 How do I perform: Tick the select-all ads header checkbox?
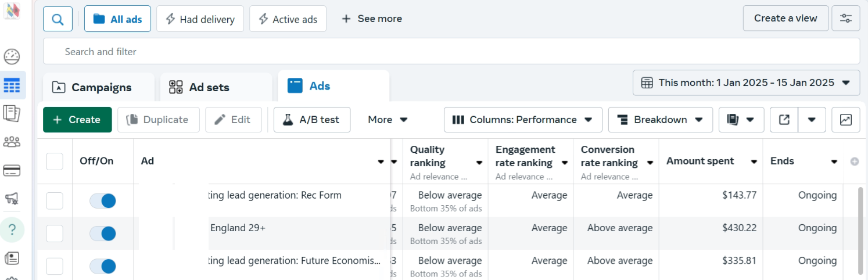tap(55, 161)
